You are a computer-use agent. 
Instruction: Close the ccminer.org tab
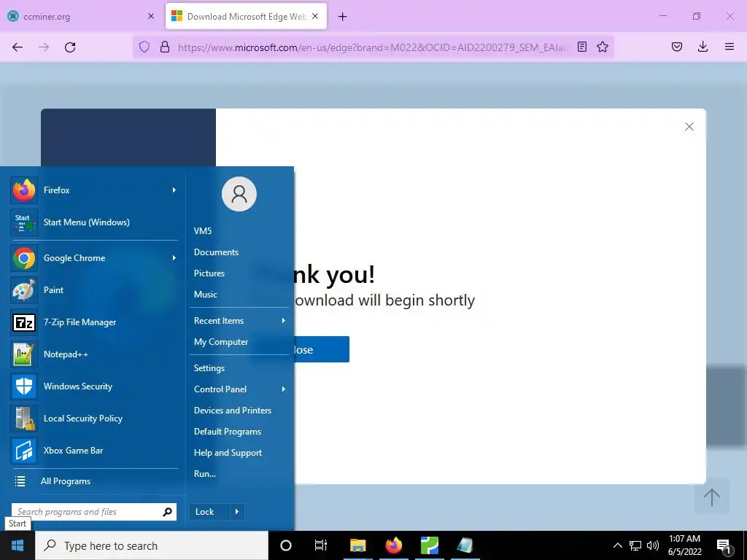click(x=151, y=16)
